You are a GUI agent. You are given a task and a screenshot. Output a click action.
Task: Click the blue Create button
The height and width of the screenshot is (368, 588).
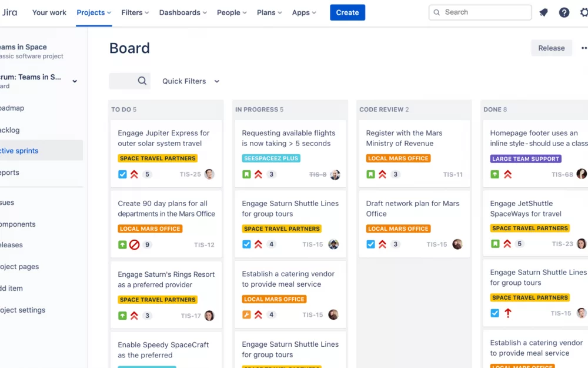[x=348, y=12]
